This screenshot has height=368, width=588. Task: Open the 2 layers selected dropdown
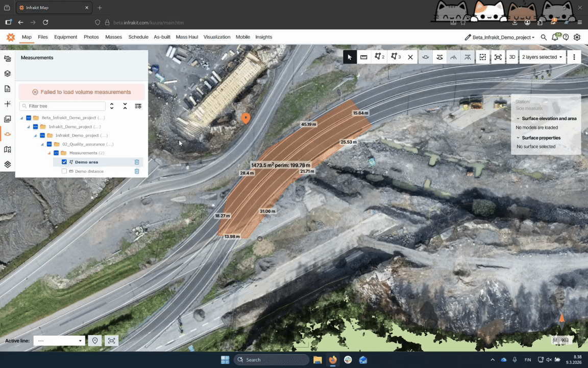tap(542, 57)
